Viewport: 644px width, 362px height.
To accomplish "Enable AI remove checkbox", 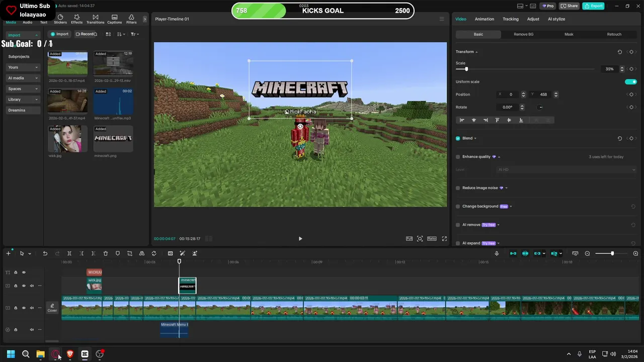I will [458, 225].
